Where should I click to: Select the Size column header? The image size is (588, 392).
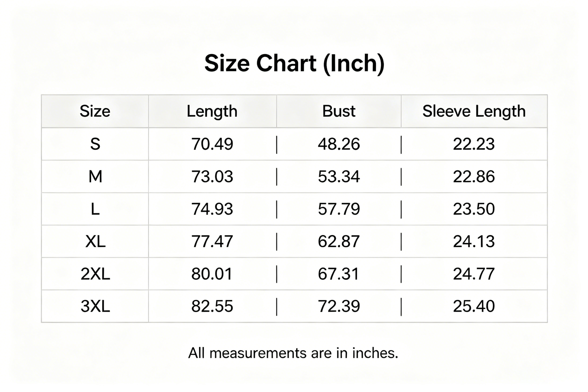pos(95,111)
